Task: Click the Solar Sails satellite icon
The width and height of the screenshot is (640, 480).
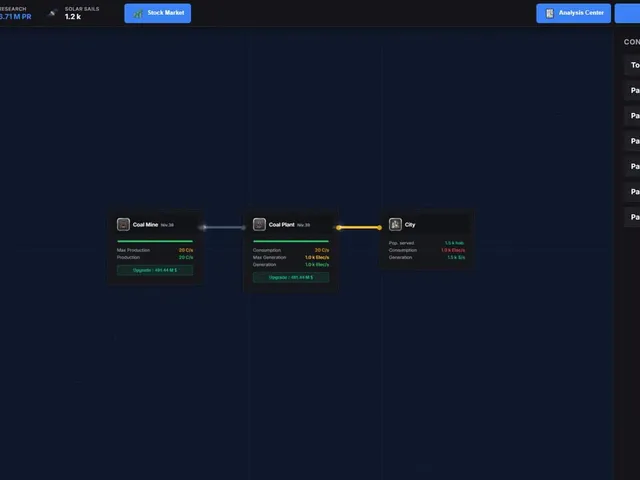Action: (52, 13)
